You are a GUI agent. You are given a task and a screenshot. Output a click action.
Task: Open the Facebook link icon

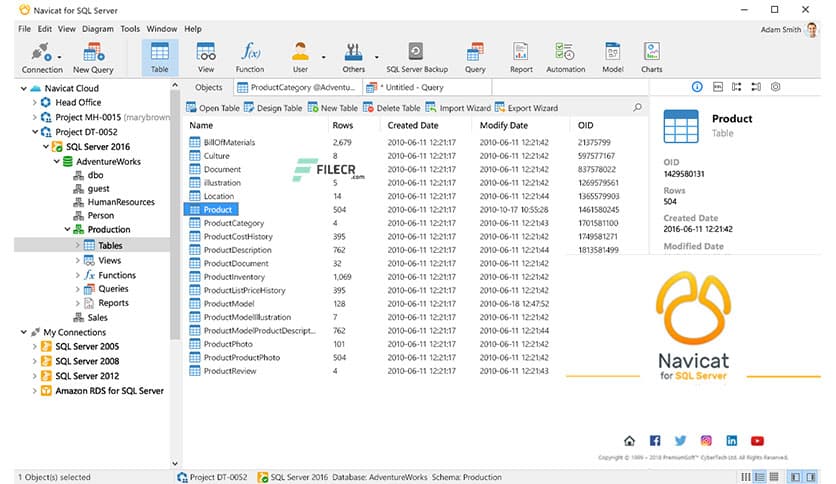pyautogui.click(x=655, y=440)
